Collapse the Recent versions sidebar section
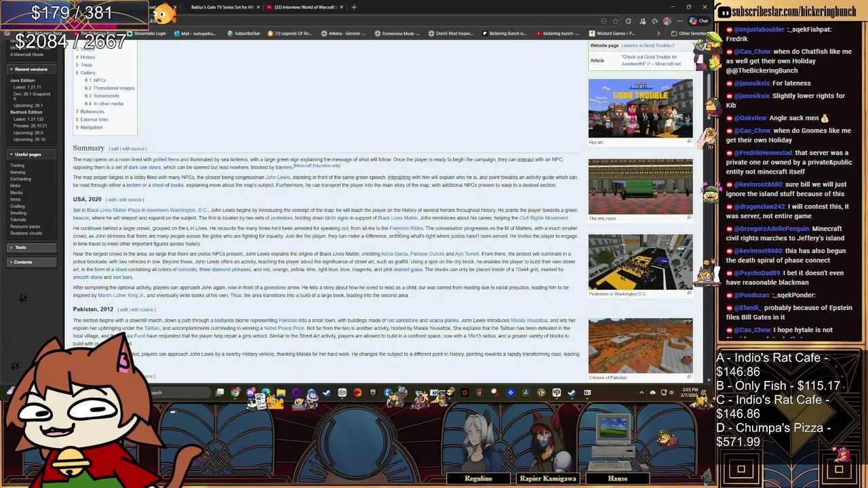Screen dimensions: 868x488 31,69
